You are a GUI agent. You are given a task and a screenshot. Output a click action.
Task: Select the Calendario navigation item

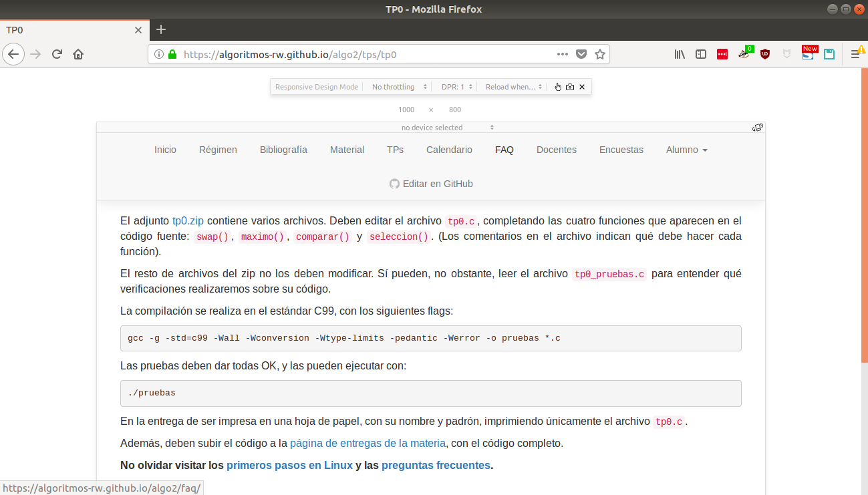(x=449, y=150)
